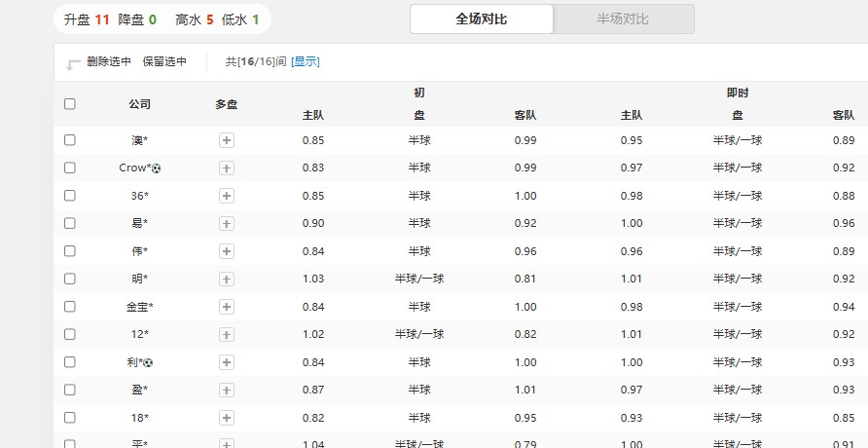Expand multi-handicap plus for 明* row
This screenshot has width=868, height=448.
tap(226, 279)
